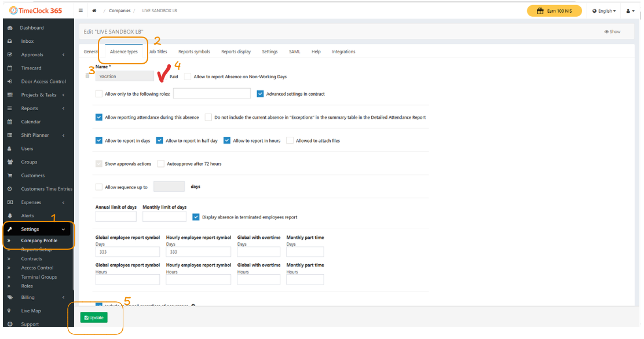
Task: Open the Integrations tab
Action: click(x=343, y=52)
